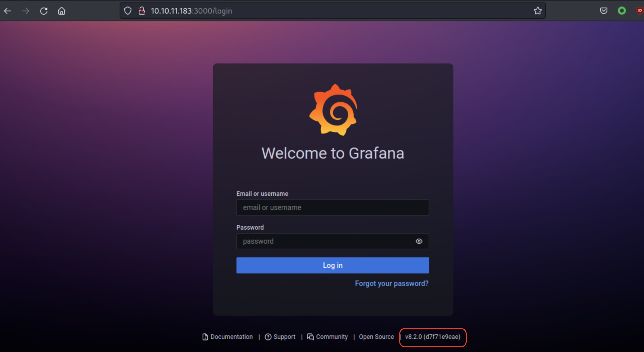
Task: Click the insecure connection lock icon
Action: tap(142, 11)
